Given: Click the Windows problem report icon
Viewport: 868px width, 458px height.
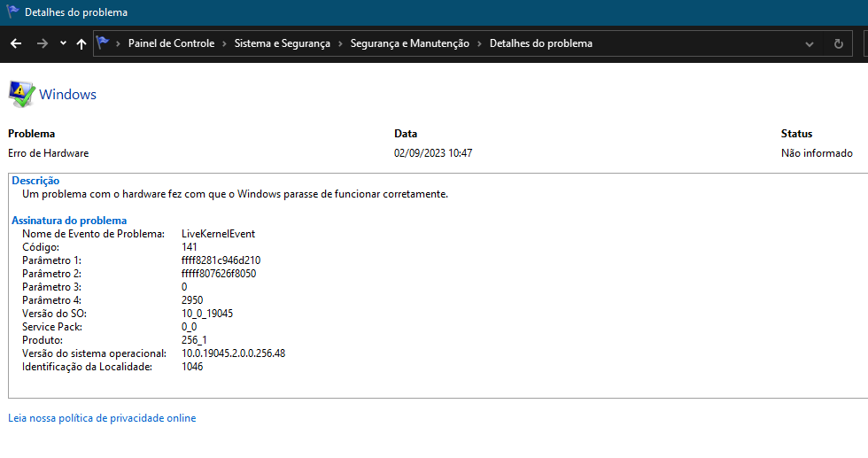Looking at the screenshot, I should (x=21, y=94).
